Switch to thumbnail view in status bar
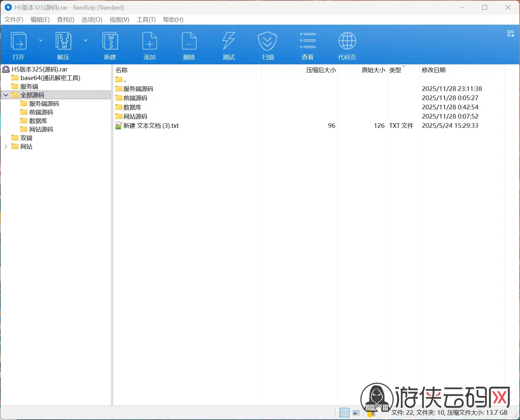Viewport: 520px width, 420px height. [x=356, y=413]
